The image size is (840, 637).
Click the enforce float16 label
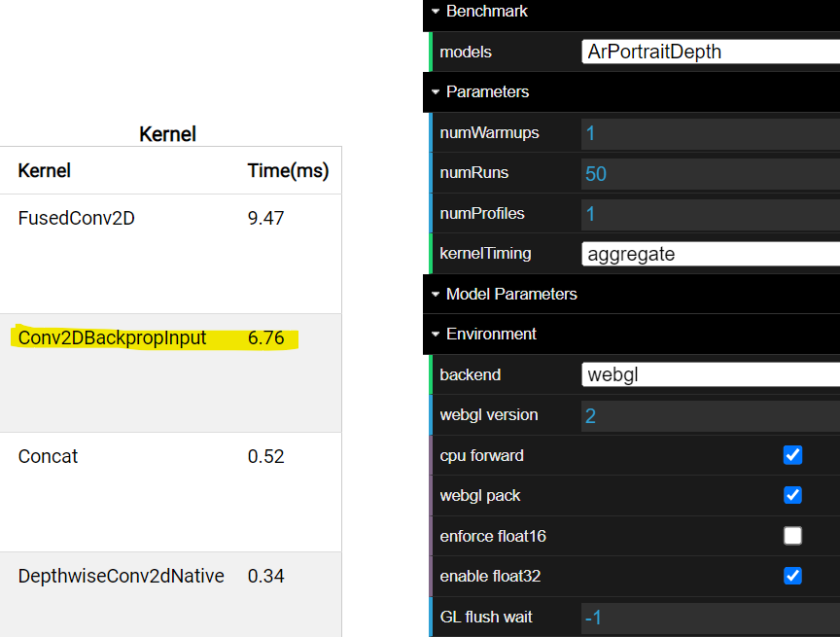493,536
